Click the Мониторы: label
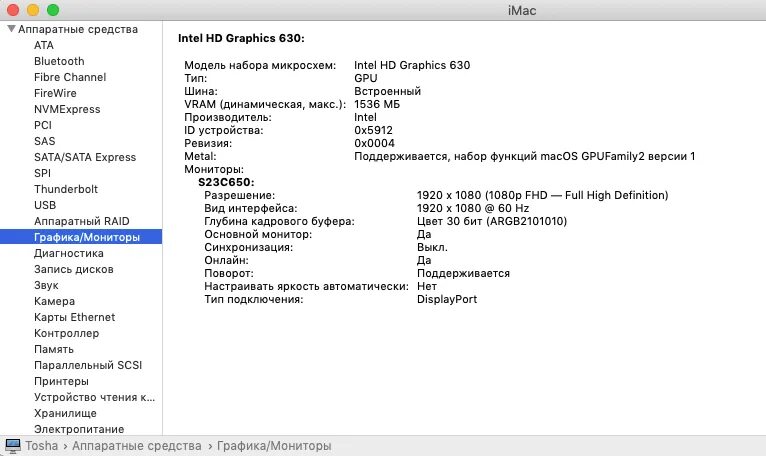The width and height of the screenshot is (766, 456). tap(214, 170)
